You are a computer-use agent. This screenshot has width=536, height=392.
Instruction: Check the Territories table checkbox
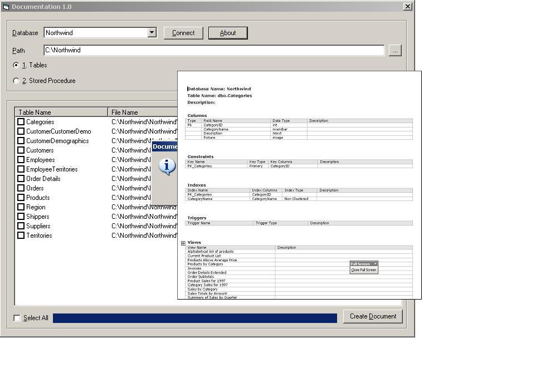tap(21, 236)
